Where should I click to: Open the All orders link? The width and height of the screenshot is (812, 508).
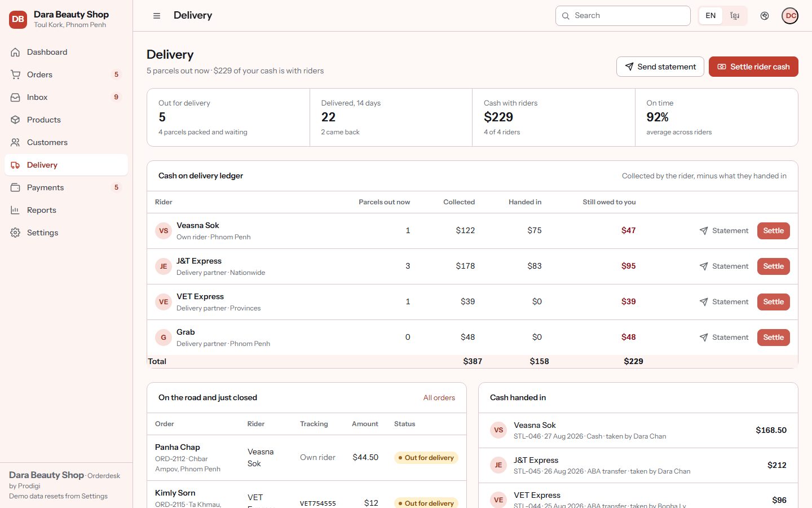pos(439,398)
